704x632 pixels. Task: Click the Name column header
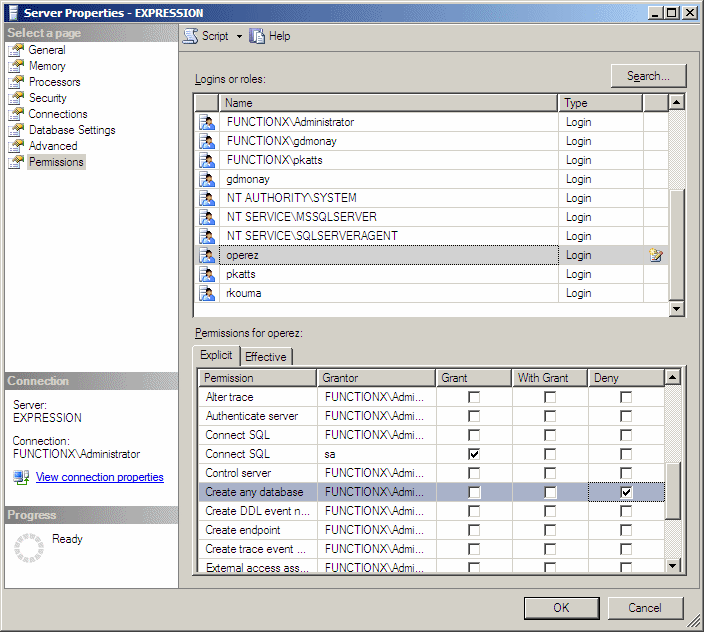tap(388, 103)
